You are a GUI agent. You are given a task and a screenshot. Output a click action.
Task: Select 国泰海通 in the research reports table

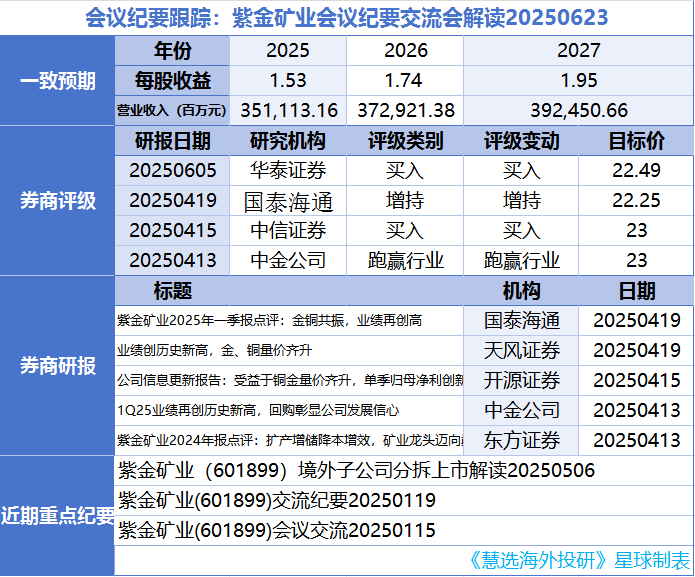(x=521, y=320)
